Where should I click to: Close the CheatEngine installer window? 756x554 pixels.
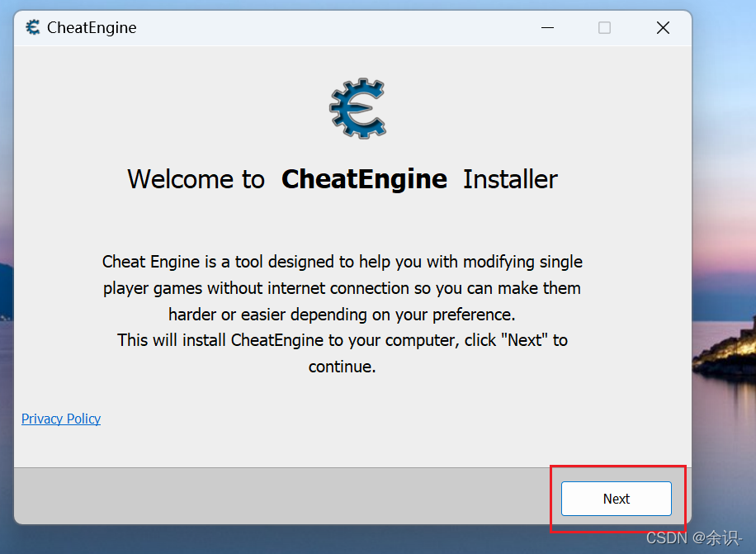pyautogui.click(x=663, y=28)
